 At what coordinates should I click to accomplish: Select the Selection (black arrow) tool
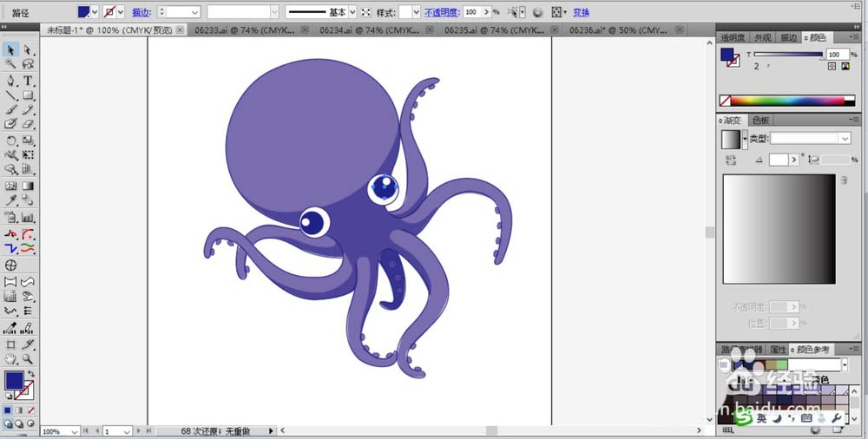pos(10,50)
